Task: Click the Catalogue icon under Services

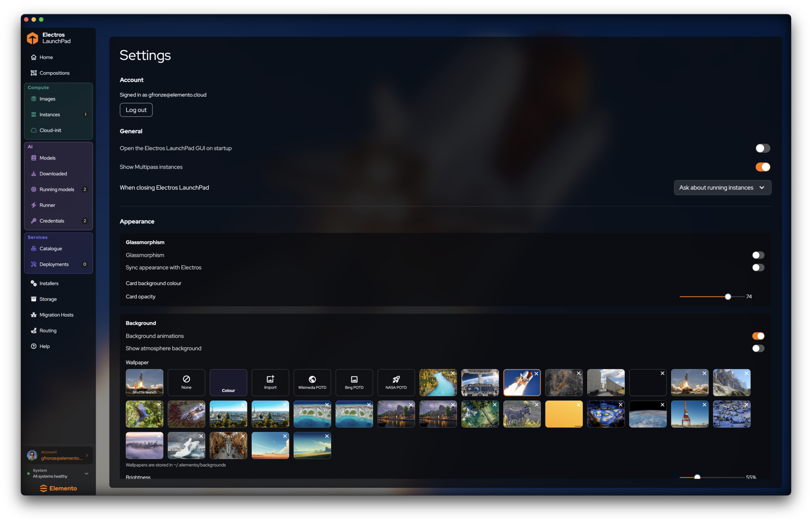Action: point(33,248)
